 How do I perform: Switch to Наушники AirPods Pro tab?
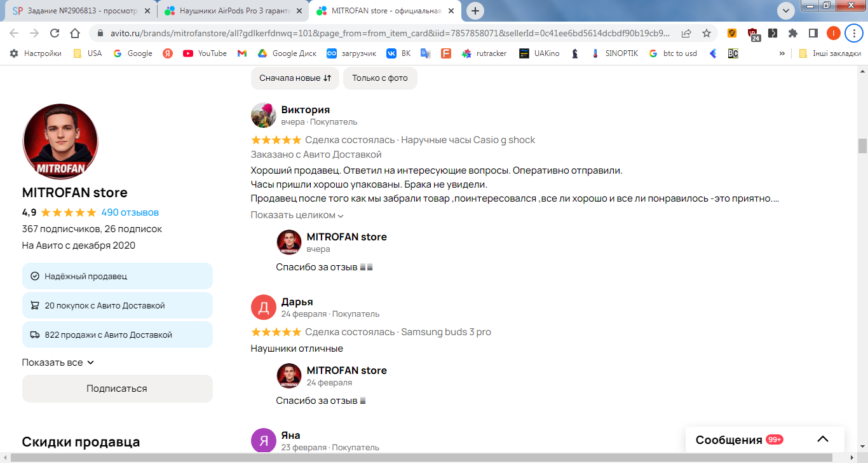tap(234, 11)
